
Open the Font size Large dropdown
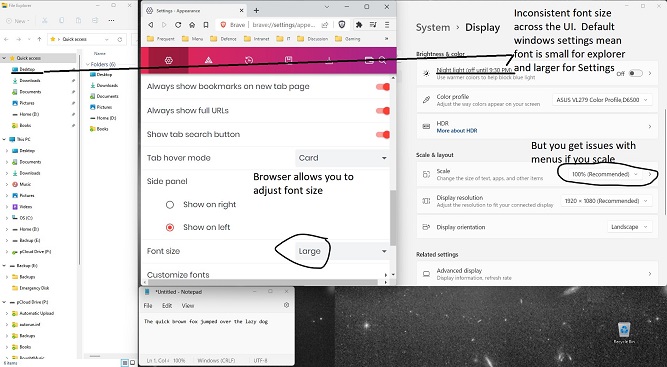pos(342,251)
